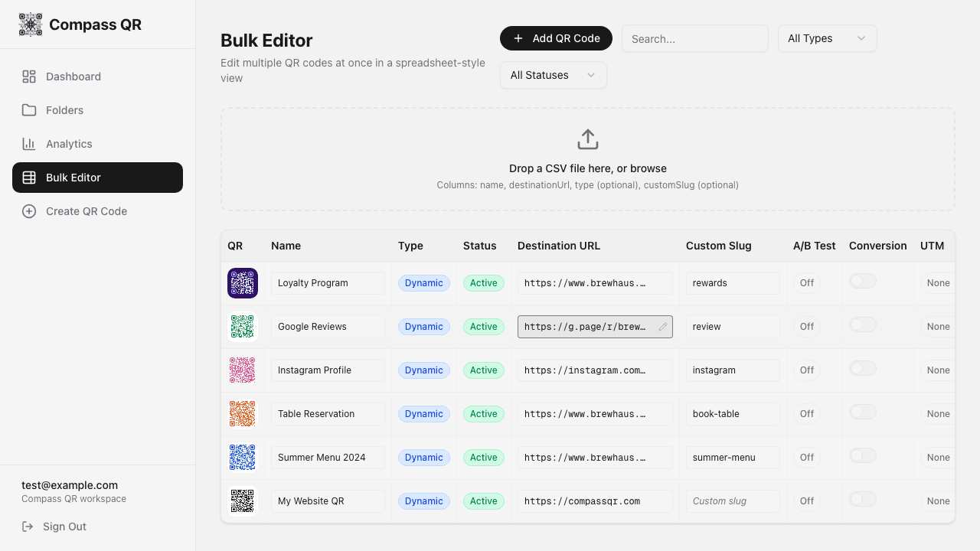Open Summer Menu 2024 UTM None selector
The height and width of the screenshot is (551, 980).
pyautogui.click(x=938, y=458)
